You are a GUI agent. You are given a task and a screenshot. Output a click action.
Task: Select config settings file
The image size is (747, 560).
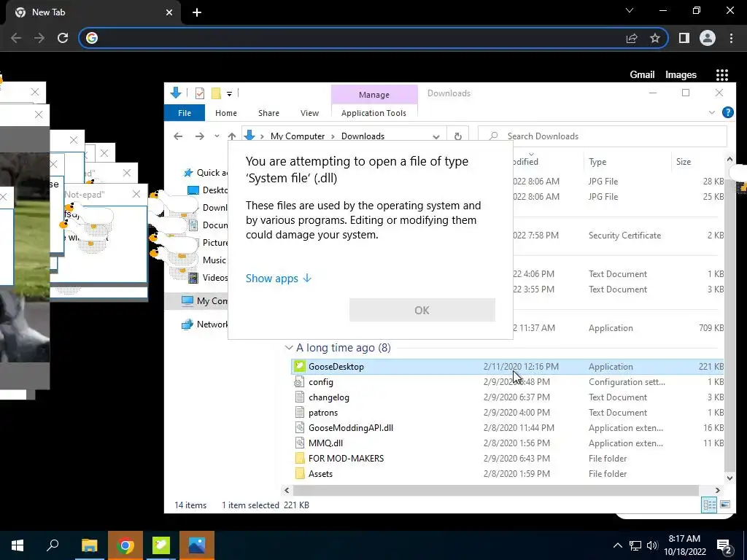coord(508,382)
